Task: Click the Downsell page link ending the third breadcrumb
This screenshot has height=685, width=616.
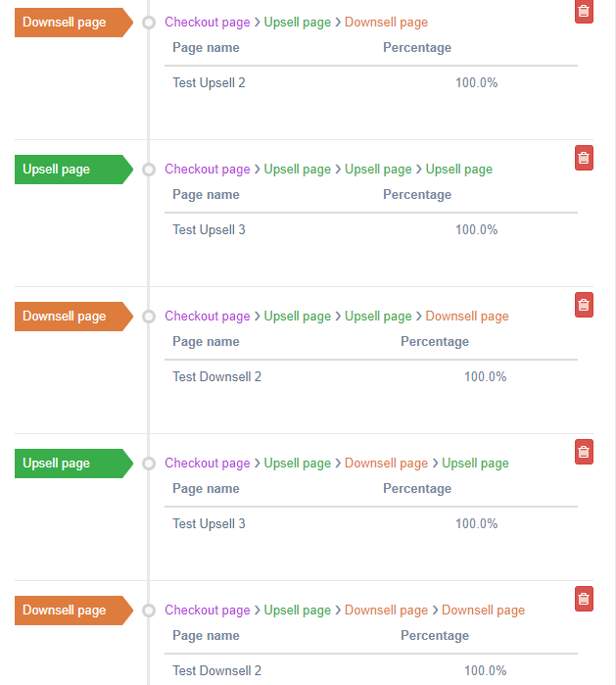Action: tap(467, 317)
